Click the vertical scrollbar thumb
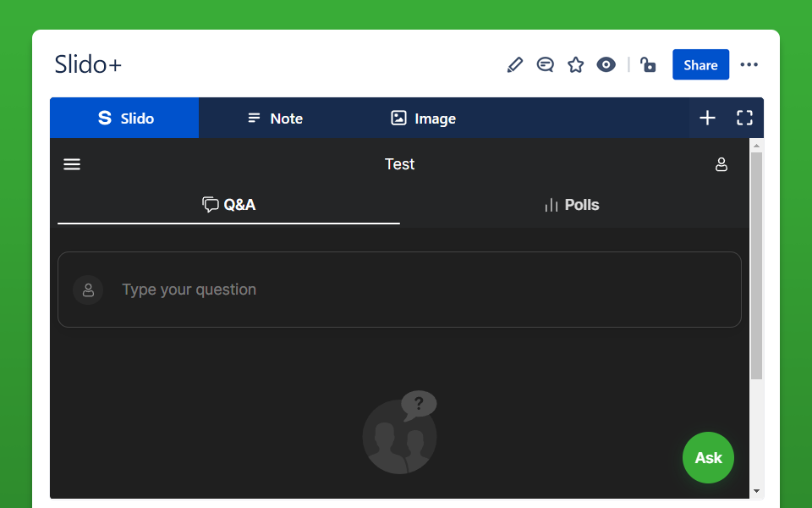Image resolution: width=812 pixels, height=508 pixels. pos(756,266)
